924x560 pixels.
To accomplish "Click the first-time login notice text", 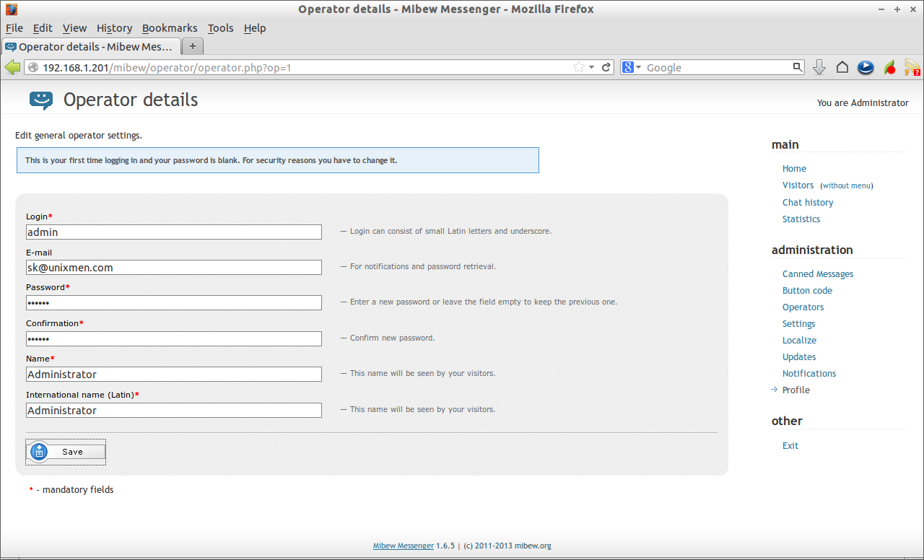I will 211,160.
